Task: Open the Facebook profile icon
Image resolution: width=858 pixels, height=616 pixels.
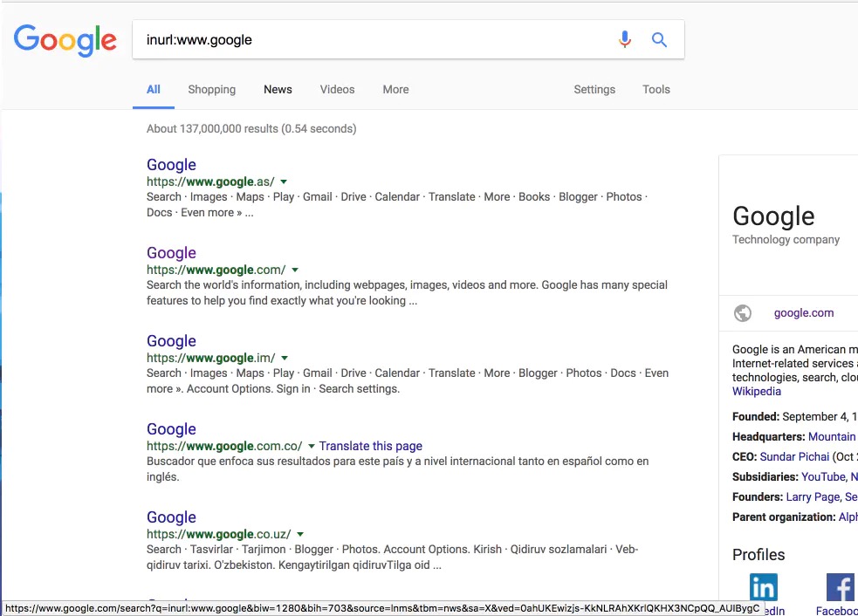Action: click(841, 587)
